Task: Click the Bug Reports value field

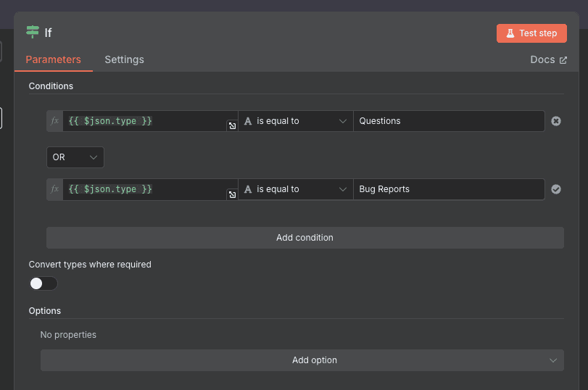Action: point(448,189)
